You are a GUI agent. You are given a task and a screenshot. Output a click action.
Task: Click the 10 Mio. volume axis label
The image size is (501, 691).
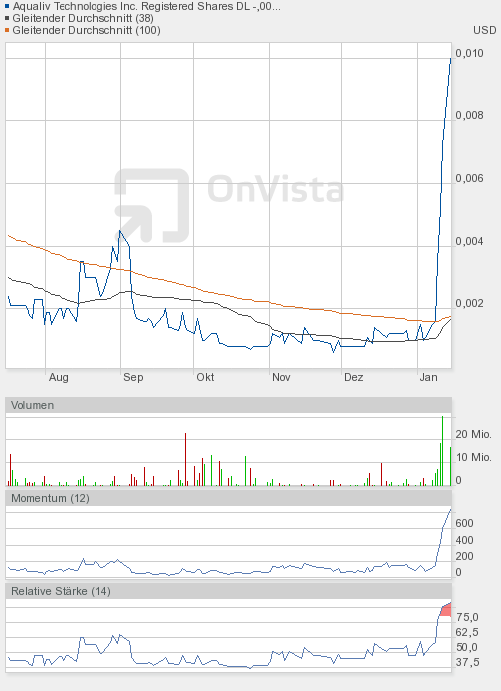tap(473, 457)
